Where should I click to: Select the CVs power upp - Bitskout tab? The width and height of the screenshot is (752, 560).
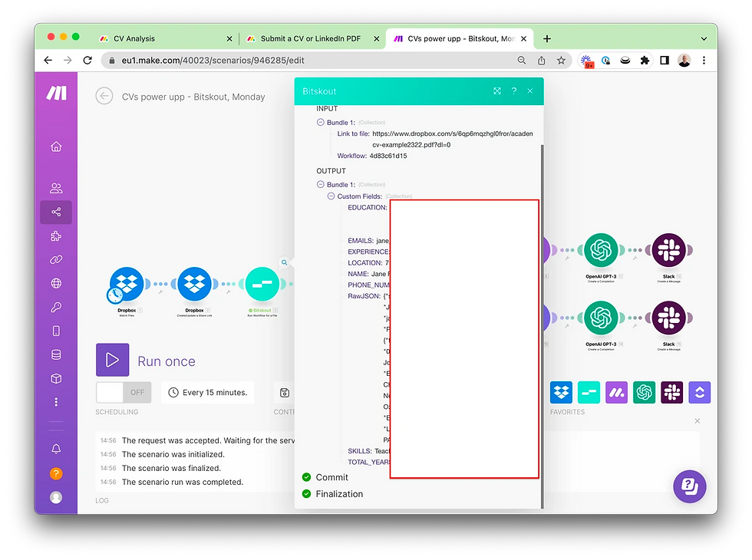tap(459, 39)
